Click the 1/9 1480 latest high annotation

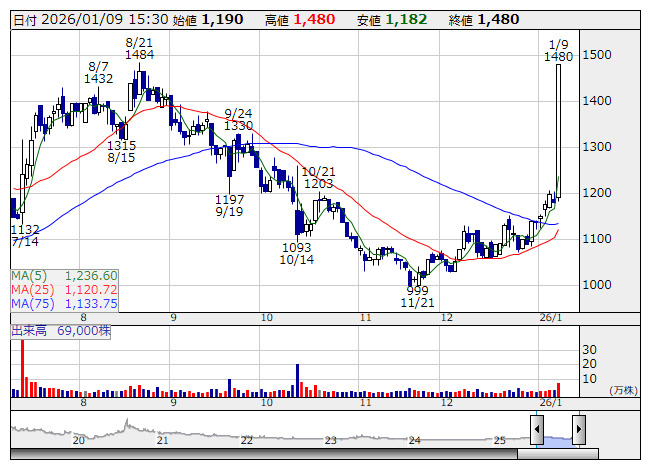pos(558,50)
